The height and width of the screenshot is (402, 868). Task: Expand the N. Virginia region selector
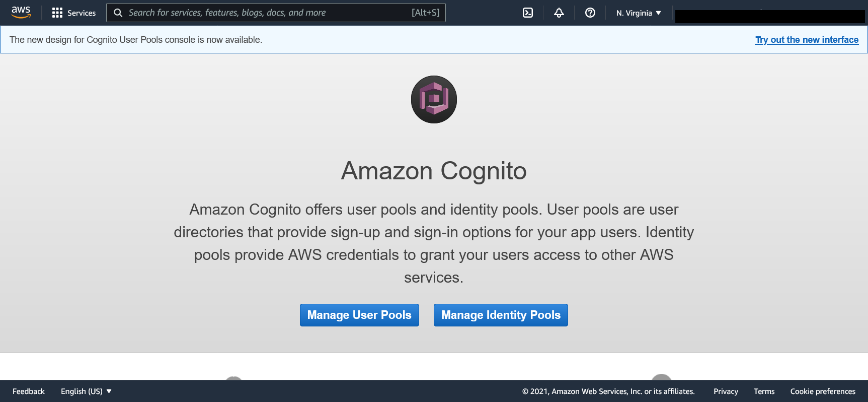[x=639, y=13]
